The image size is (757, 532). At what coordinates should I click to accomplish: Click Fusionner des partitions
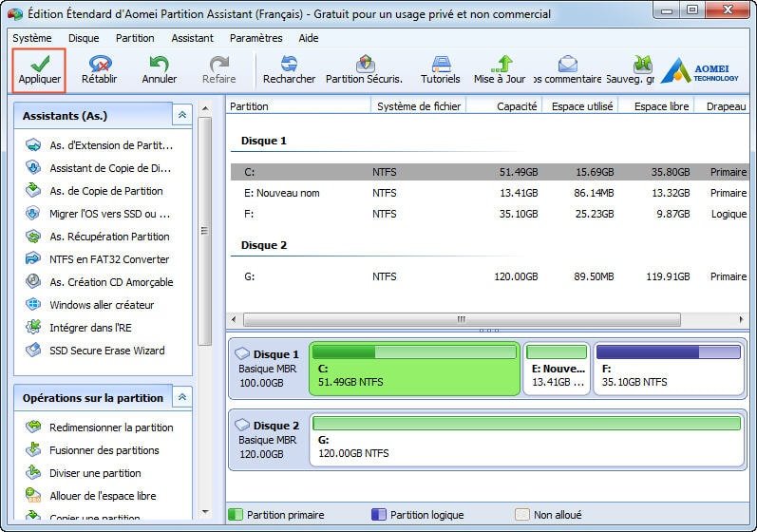tap(92, 450)
